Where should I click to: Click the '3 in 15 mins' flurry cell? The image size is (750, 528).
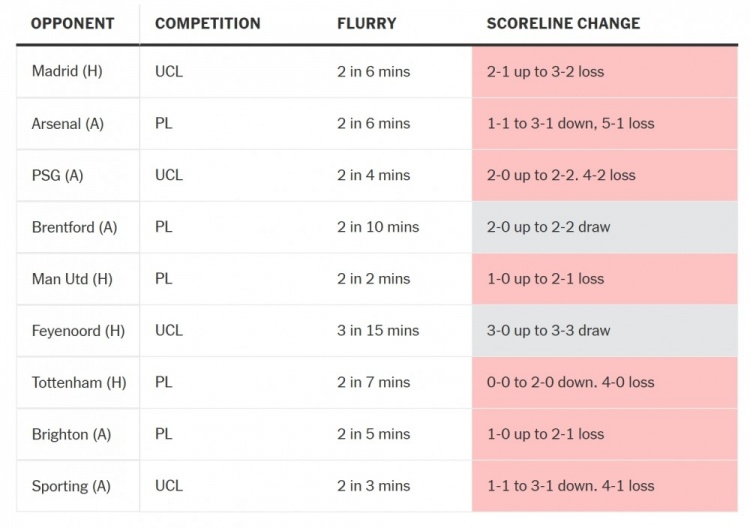(x=378, y=330)
